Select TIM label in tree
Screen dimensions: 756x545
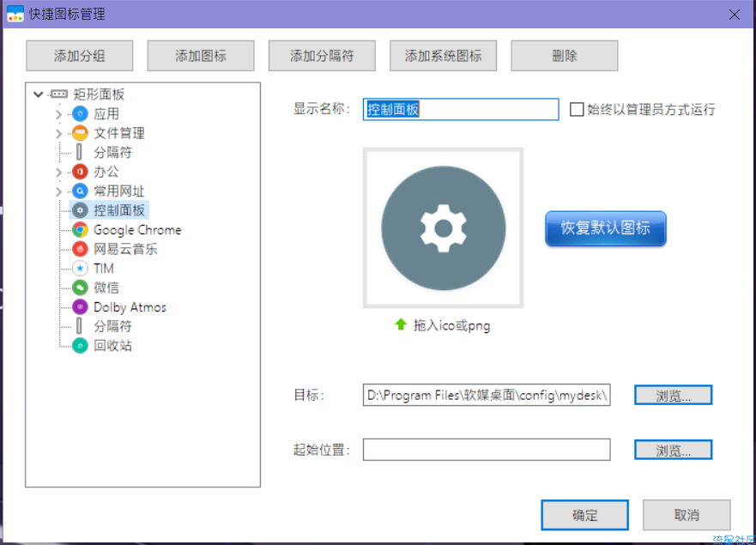click(104, 268)
